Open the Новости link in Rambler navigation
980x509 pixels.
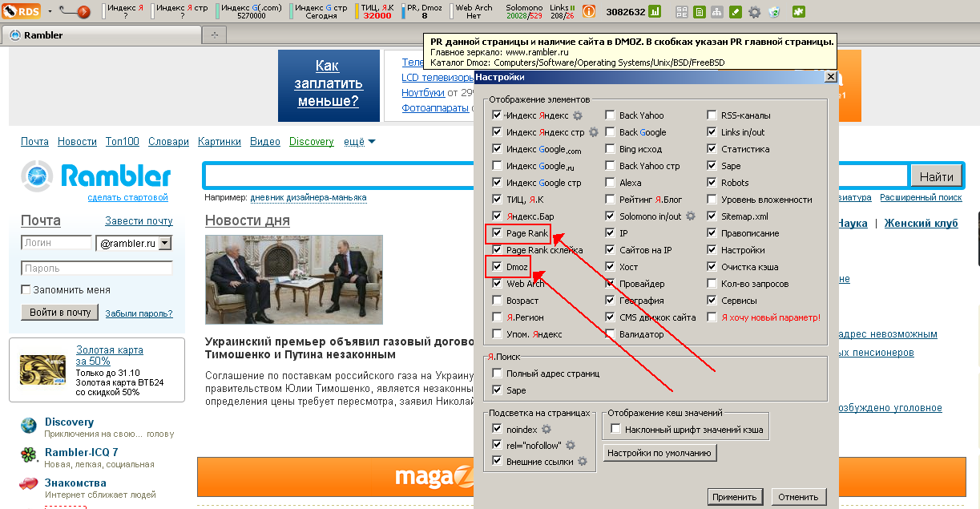[x=77, y=142]
